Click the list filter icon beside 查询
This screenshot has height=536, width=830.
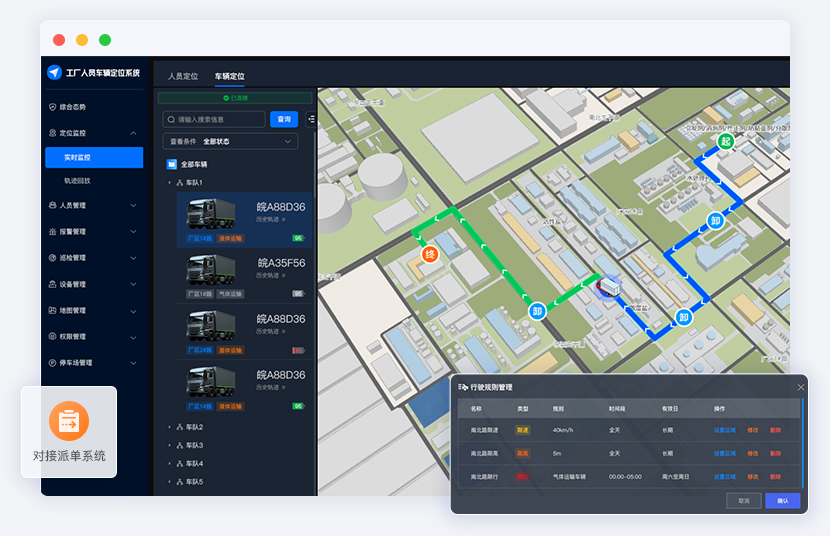(311, 119)
